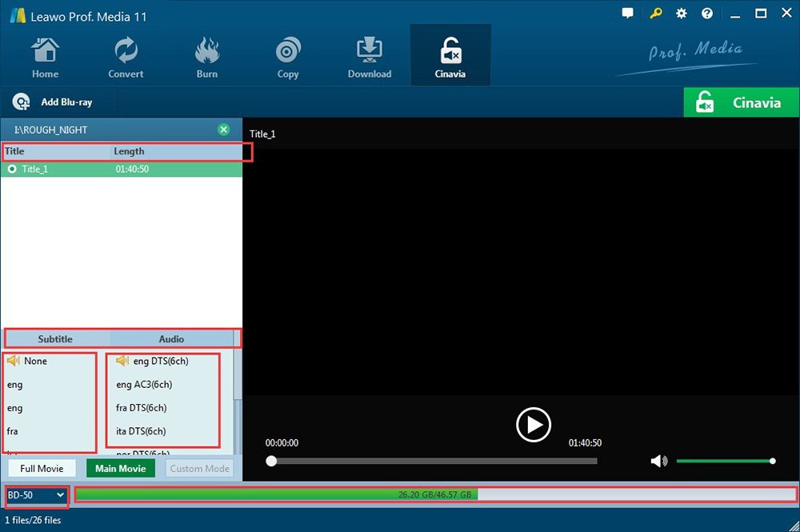The image size is (800, 532).
Task: Select fra DTS(6ch) audio track
Action: coord(142,407)
